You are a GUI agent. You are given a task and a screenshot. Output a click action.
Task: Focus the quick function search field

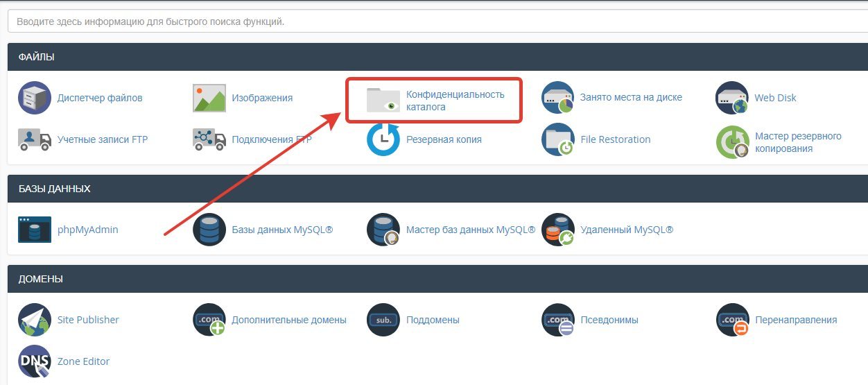coord(437,21)
